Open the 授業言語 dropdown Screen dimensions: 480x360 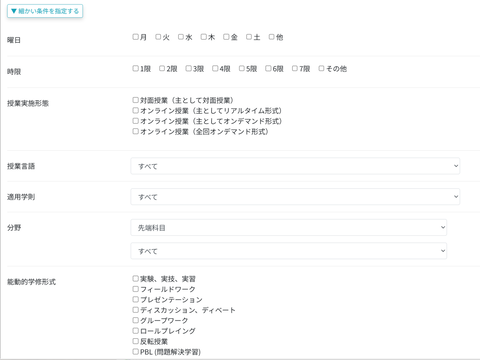pyautogui.click(x=295, y=166)
